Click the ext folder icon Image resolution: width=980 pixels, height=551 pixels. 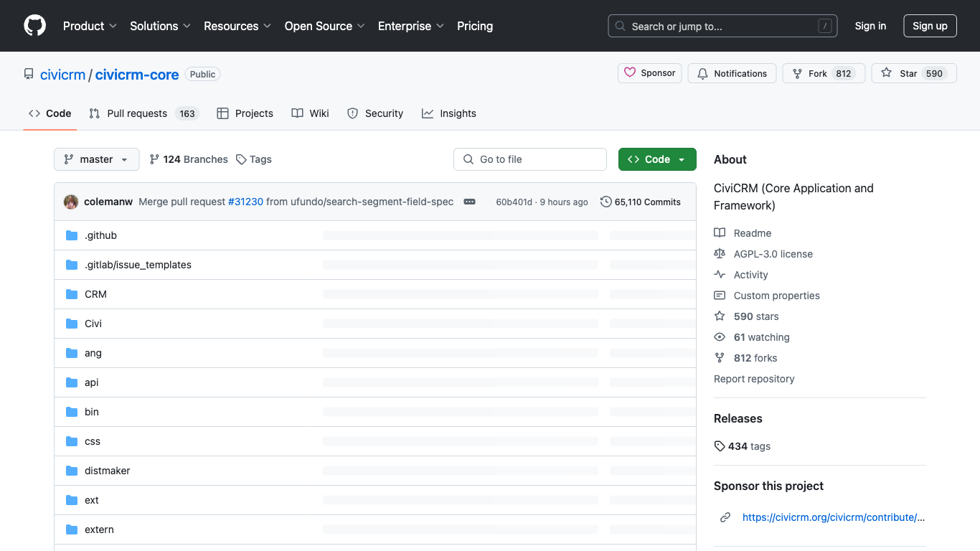click(x=72, y=500)
